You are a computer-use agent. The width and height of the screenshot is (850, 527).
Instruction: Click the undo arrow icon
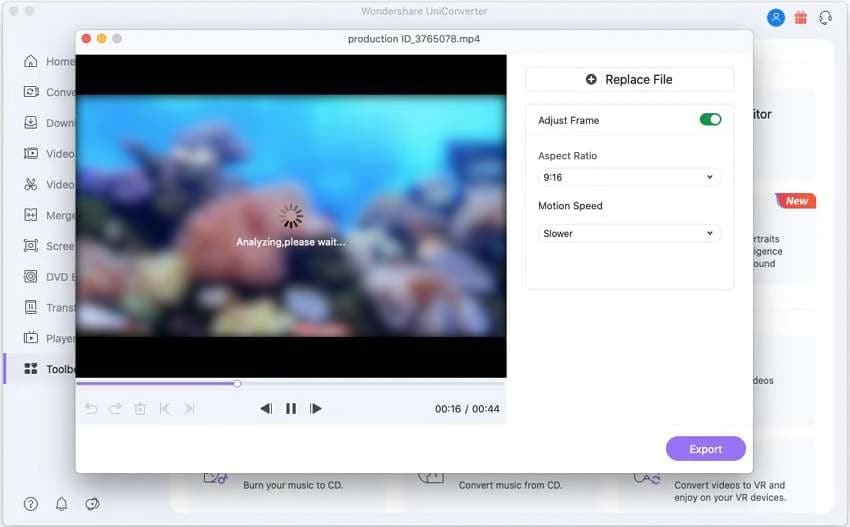click(x=91, y=409)
